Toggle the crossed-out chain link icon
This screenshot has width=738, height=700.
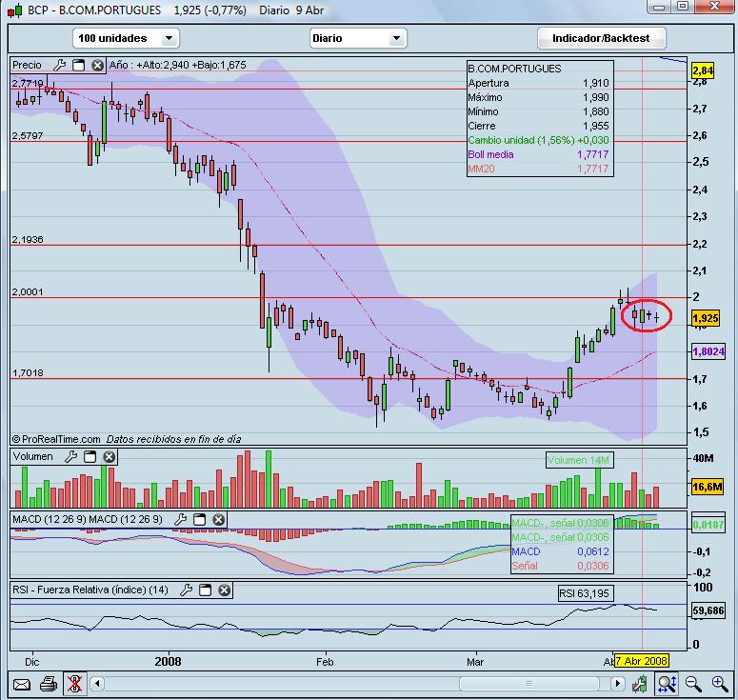(x=75, y=684)
